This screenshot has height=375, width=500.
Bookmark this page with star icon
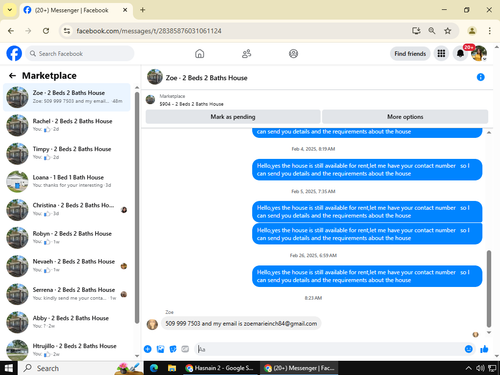pyautogui.click(x=448, y=31)
